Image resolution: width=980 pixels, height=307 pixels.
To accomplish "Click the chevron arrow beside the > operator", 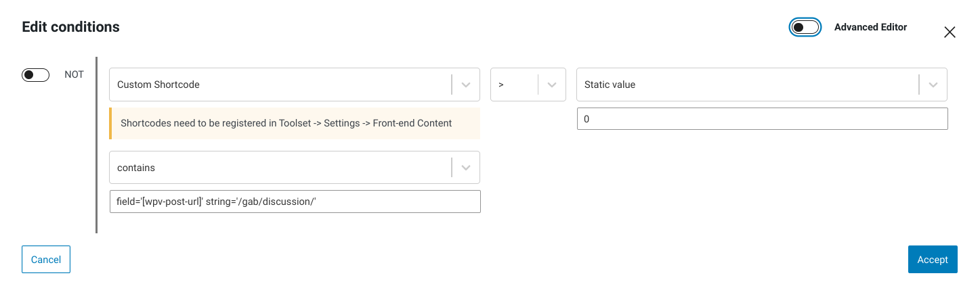I will tap(552, 85).
